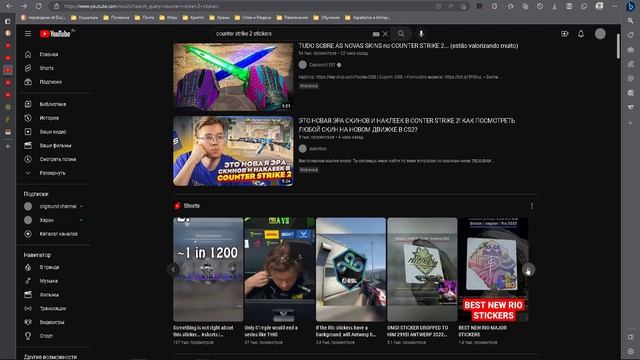Click the Create video icon

point(564,34)
